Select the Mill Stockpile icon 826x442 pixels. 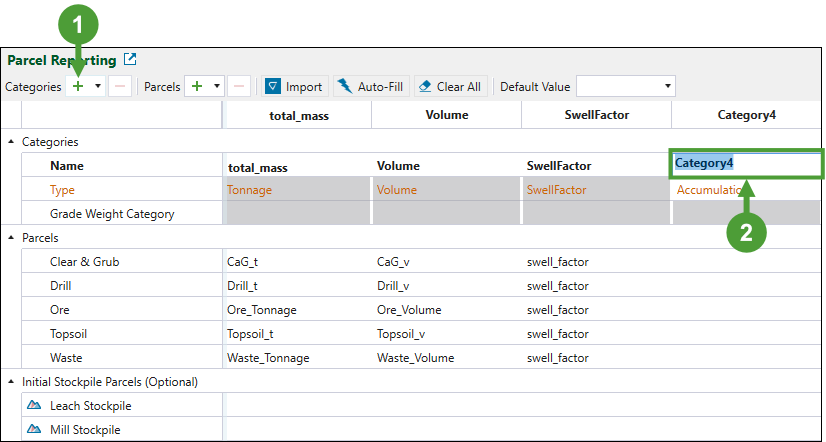(x=34, y=430)
